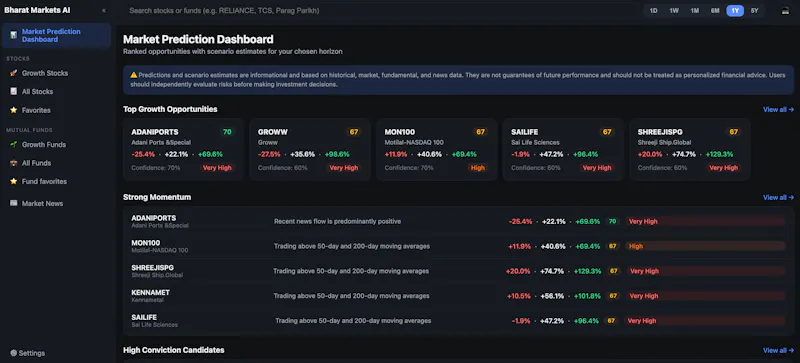800x363 pixels.
Task: Click MON100 in the Strong Momentum list
Action: click(145, 243)
